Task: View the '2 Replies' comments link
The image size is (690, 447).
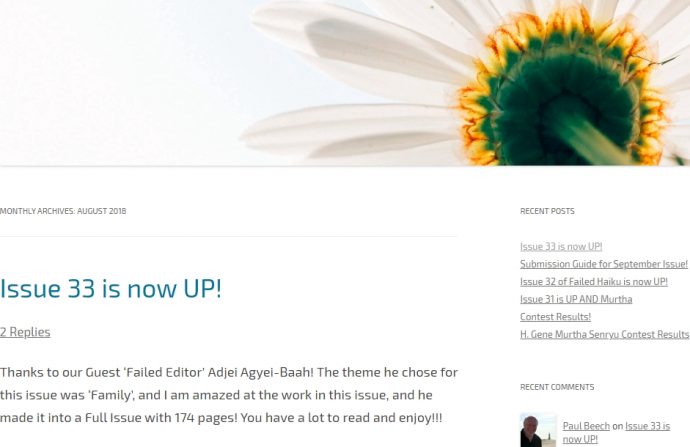Action: pos(25,332)
